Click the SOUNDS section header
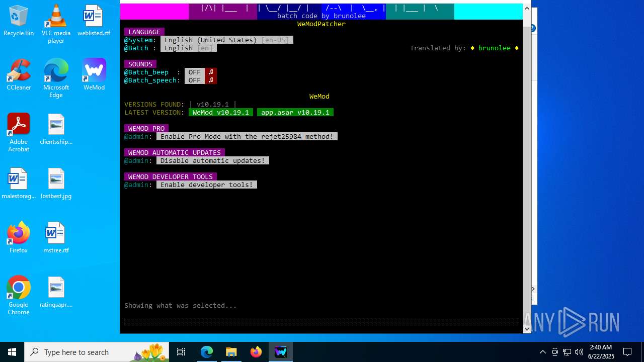The image size is (644, 362). coord(140,64)
